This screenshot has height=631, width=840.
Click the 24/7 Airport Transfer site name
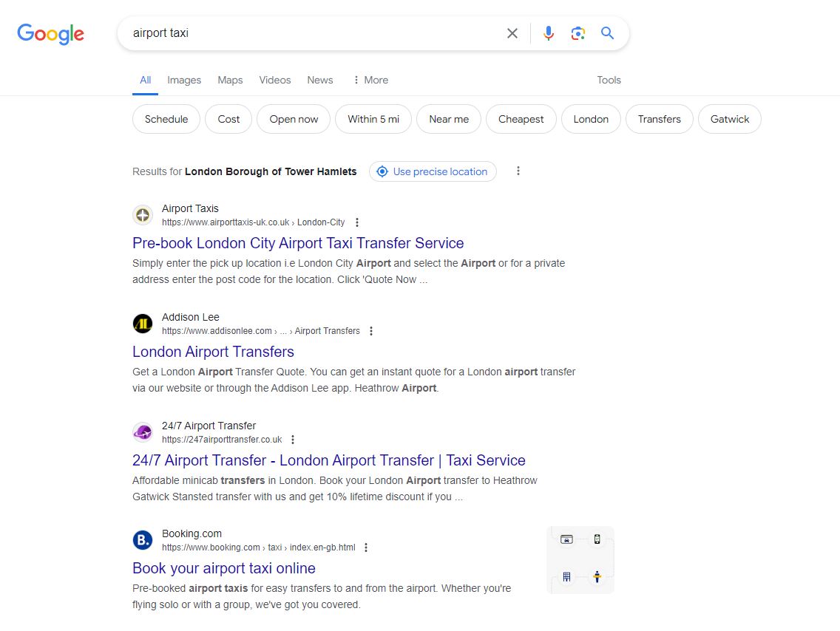pyautogui.click(x=209, y=426)
